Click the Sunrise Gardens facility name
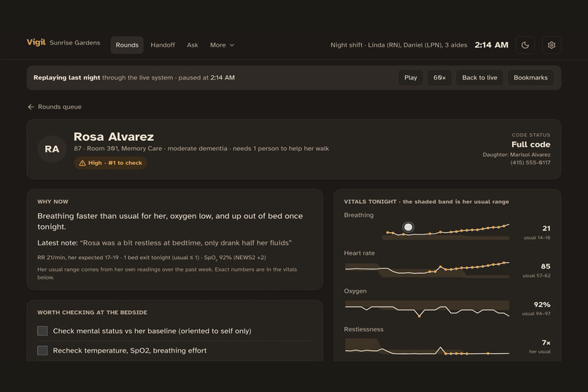 74,43
